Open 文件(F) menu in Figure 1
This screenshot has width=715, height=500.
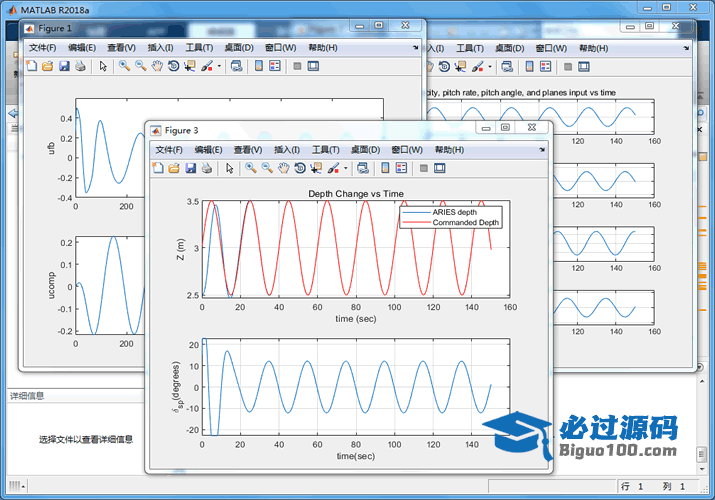click(42, 48)
